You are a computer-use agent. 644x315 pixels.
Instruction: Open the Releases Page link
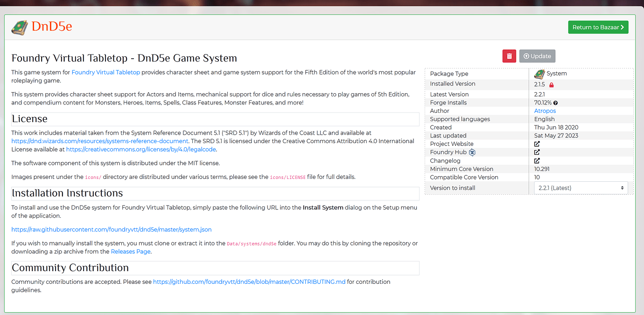tap(131, 252)
